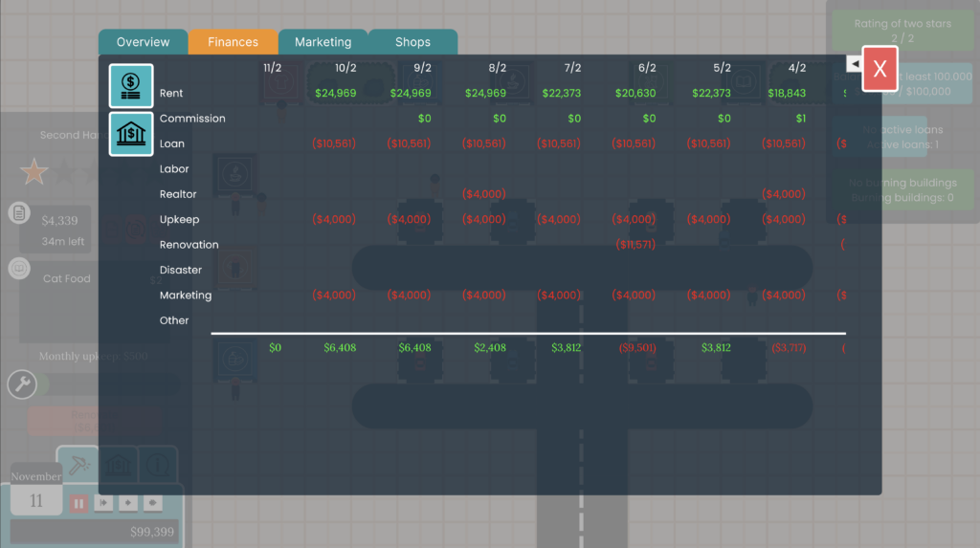Open the money stack finances icon
Viewport: 980px width, 548px height.
pos(130,87)
